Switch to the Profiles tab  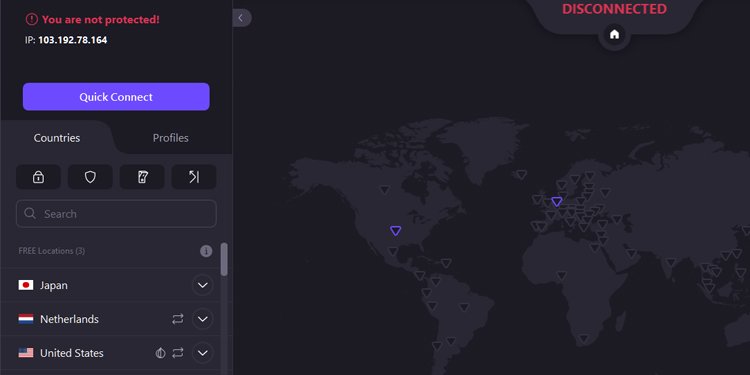point(170,138)
